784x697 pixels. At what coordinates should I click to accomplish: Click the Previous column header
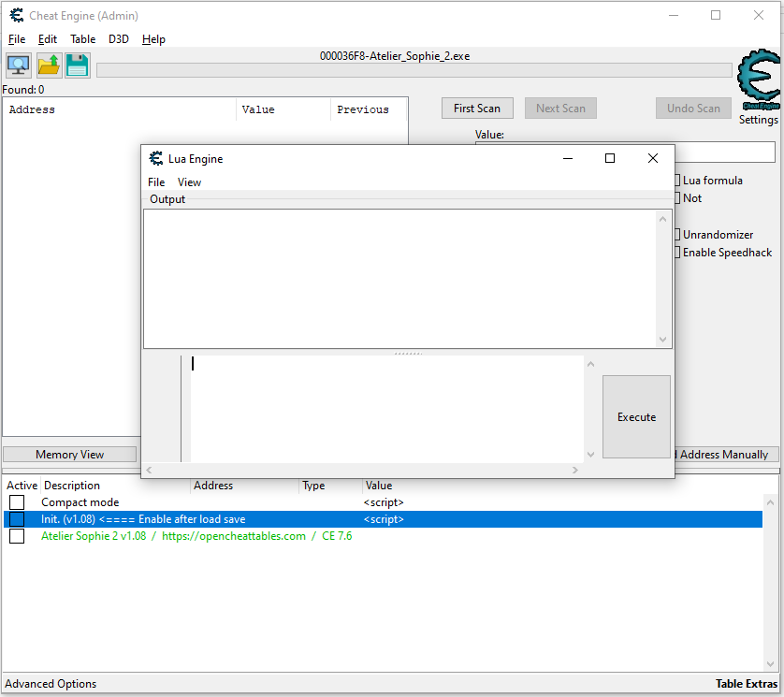coord(369,110)
